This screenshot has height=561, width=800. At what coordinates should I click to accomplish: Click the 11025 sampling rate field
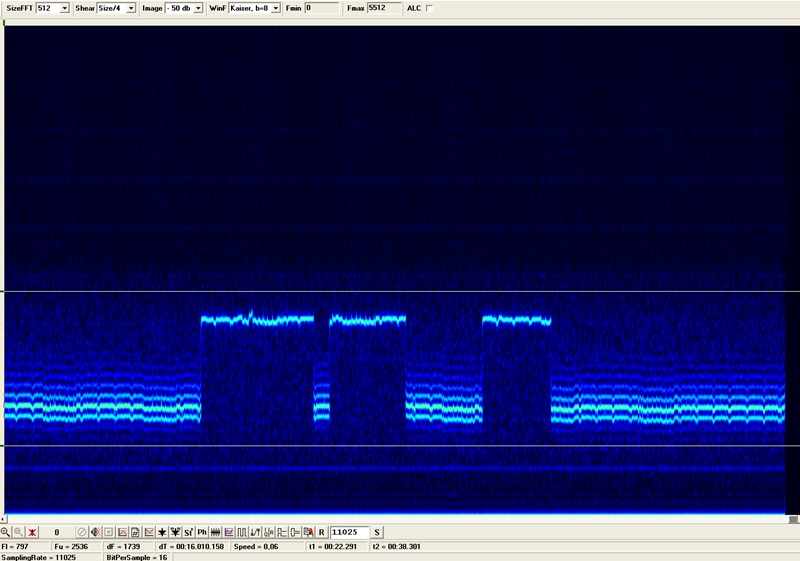pos(349,533)
